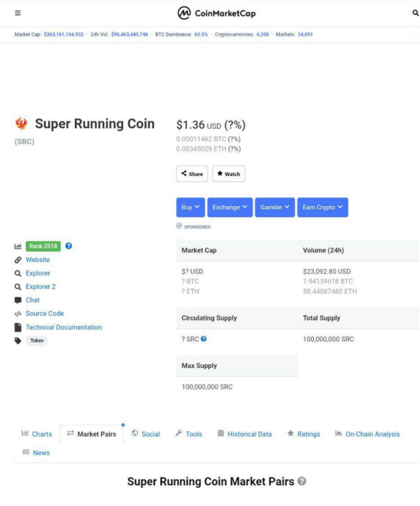Open the On-Chain Analysis tab
420x506 pixels.
point(367,434)
